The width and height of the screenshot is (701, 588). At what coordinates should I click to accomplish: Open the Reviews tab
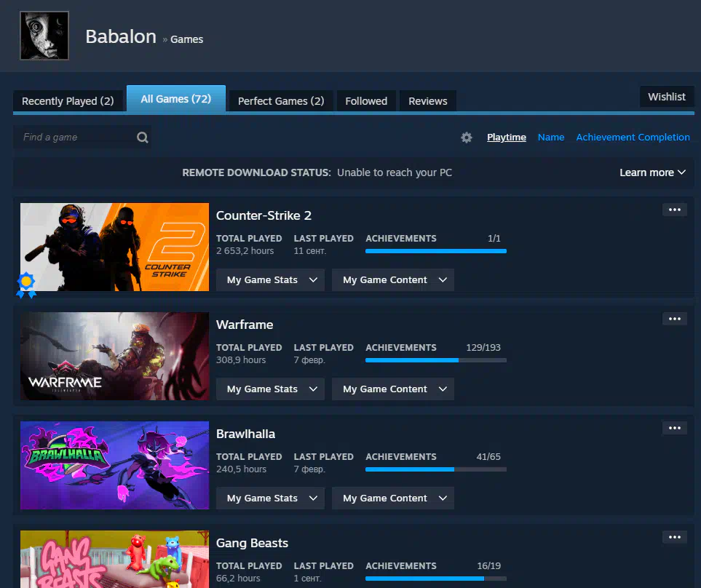pyautogui.click(x=428, y=101)
